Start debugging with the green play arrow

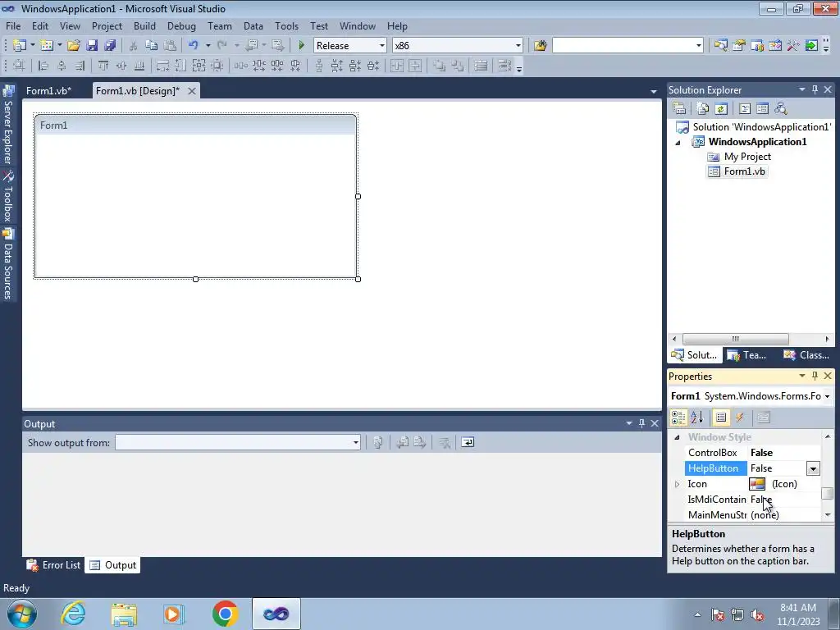(301, 46)
